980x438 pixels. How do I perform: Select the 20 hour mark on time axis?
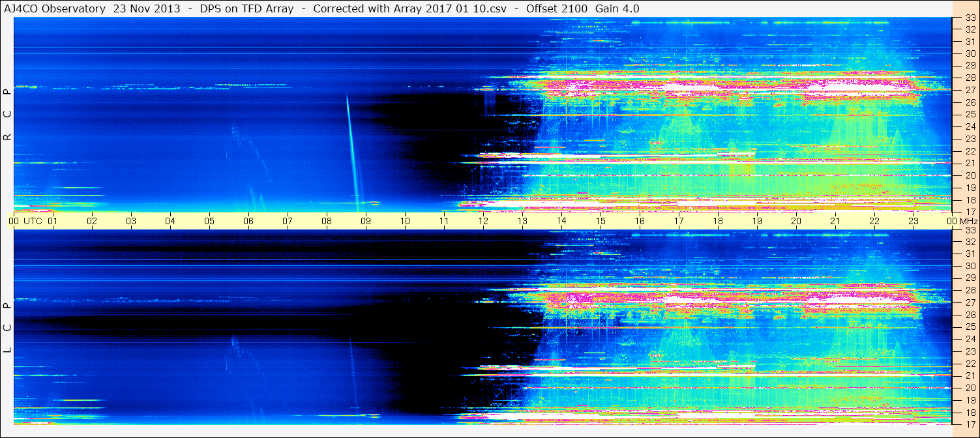796,221
